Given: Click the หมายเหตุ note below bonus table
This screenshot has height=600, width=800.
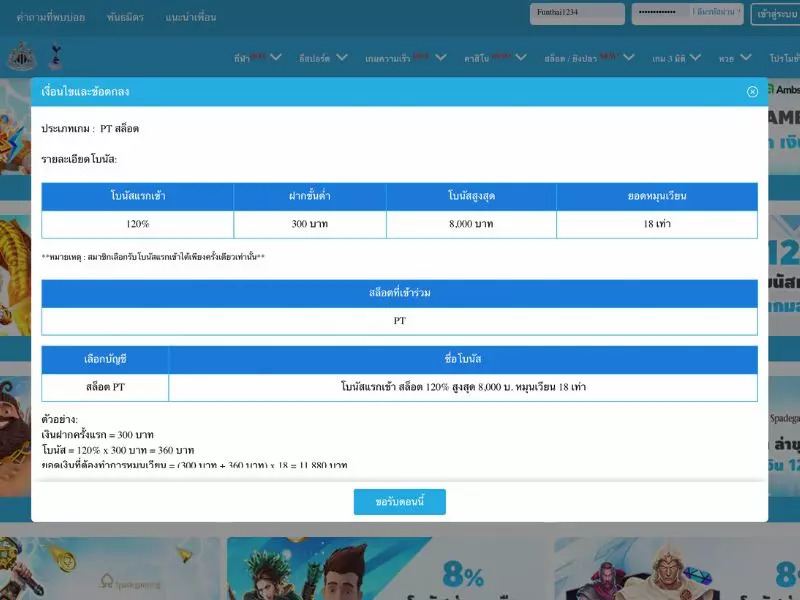Looking at the screenshot, I should pyautogui.click(x=153, y=257).
